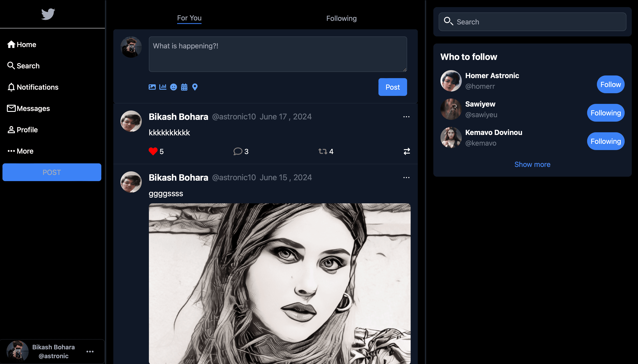
Task: Open Notifications from the sidebar
Action: (33, 87)
